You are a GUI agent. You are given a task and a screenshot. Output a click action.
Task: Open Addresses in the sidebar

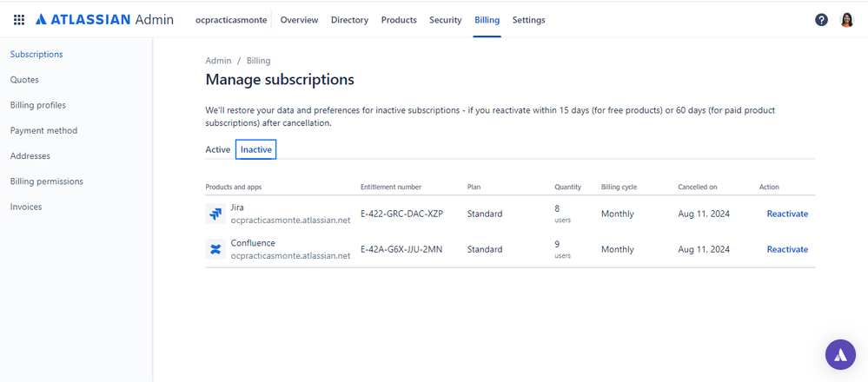pos(30,156)
